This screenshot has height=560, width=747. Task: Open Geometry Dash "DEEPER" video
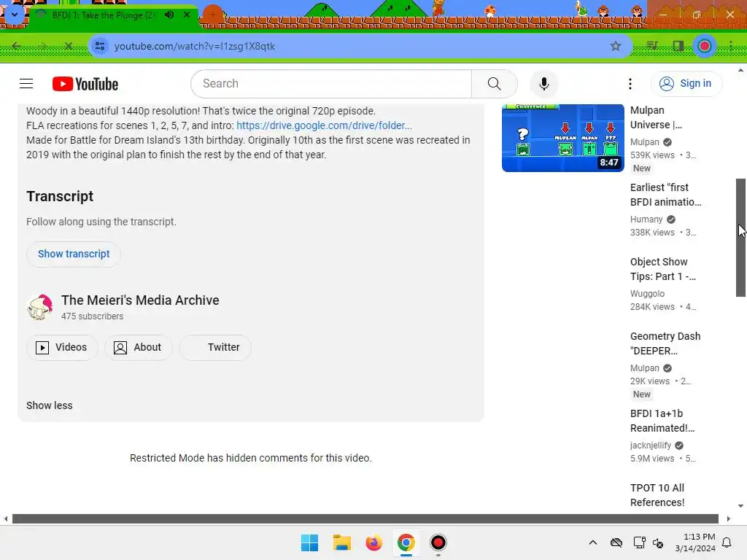click(665, 343)
